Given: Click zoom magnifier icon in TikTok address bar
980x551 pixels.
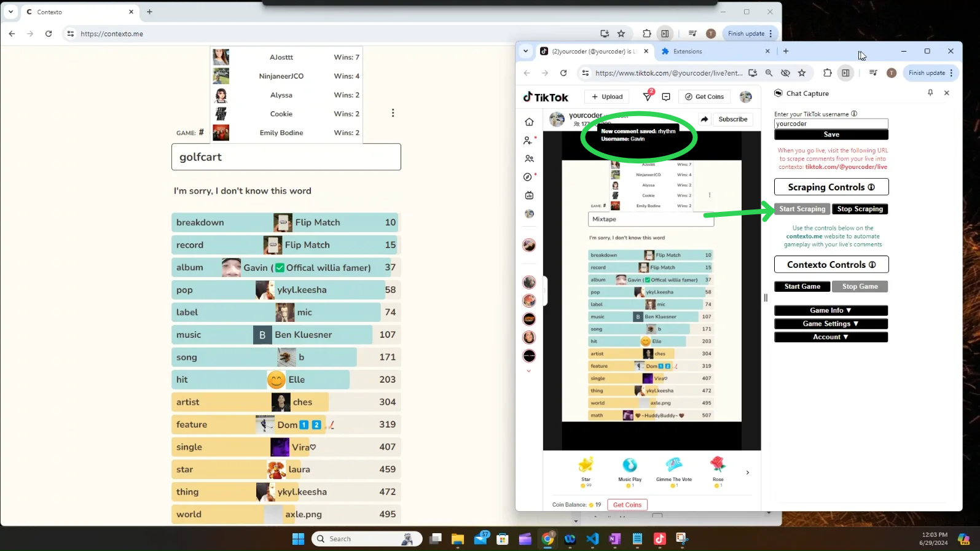Looking at the screenshot, I should click(x=769, y=73).
